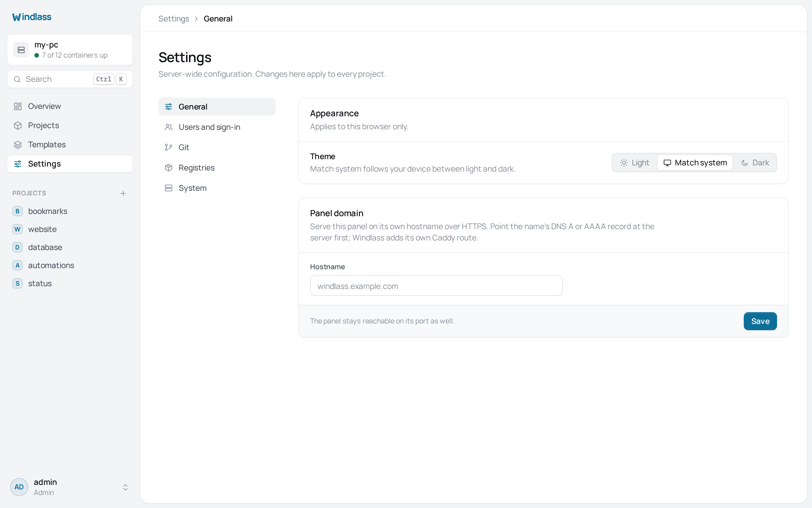This screenshot has width=812, height=508.
Task: Switch theme to Dark
Action: [x=755, y=163]
